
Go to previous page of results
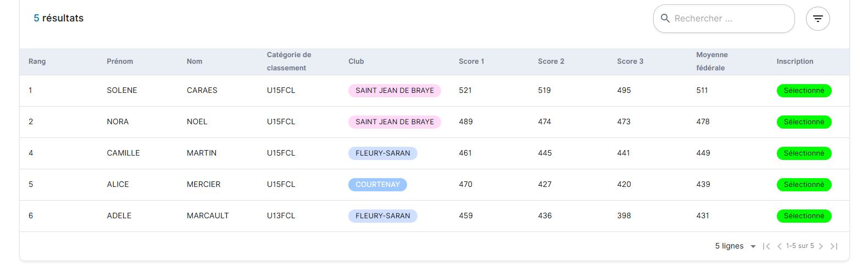(779, 246)
